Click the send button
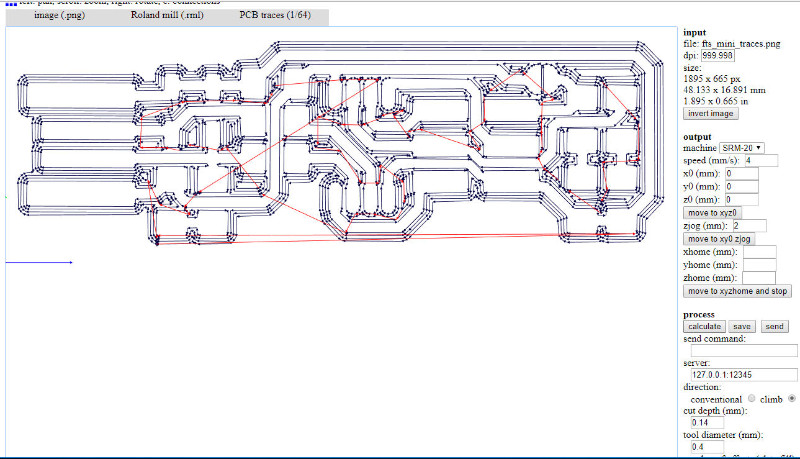 (x=774, y=326)
